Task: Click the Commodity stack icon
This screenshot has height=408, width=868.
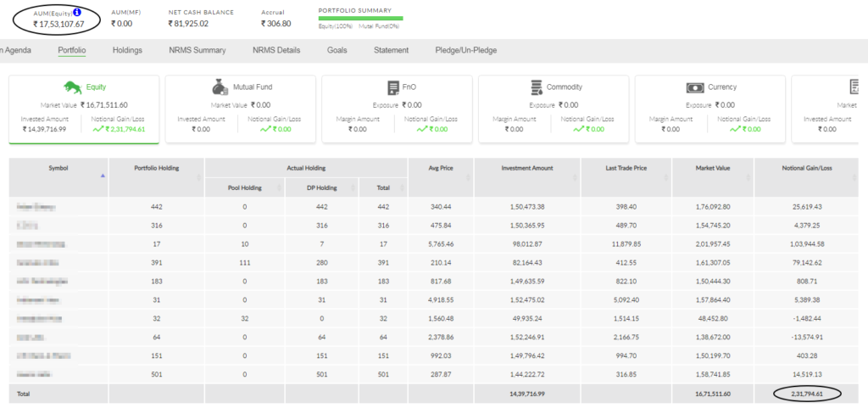Action: click(x=536, y=87)
